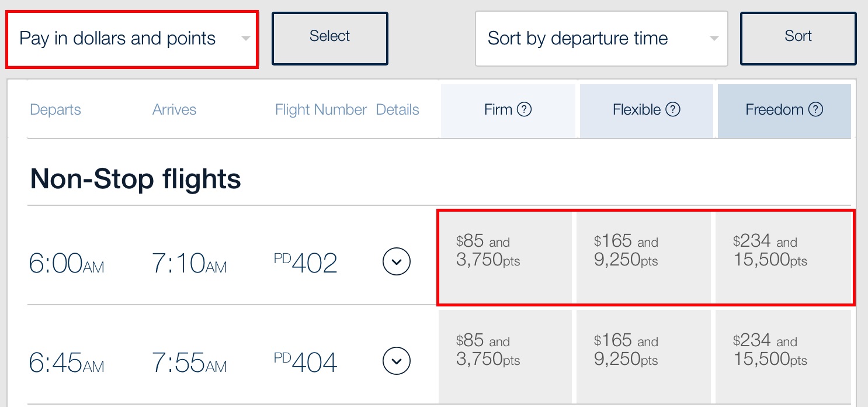Image resolution: width=868 pixels, height=407 pixels.
Task: Open the Sort by departure time dropdown
Action: pos(601,39)
